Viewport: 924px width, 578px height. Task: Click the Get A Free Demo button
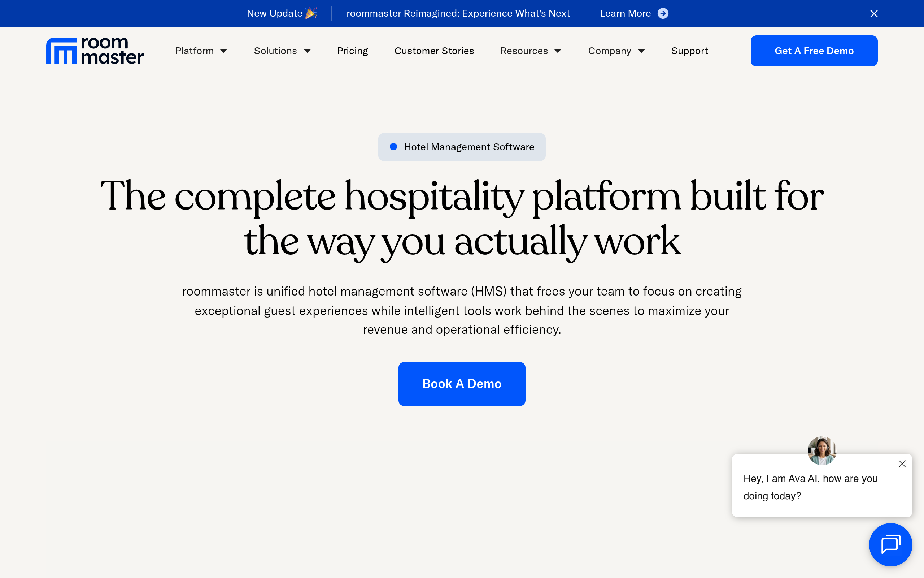pyautogui.click(x=814, y=51)
